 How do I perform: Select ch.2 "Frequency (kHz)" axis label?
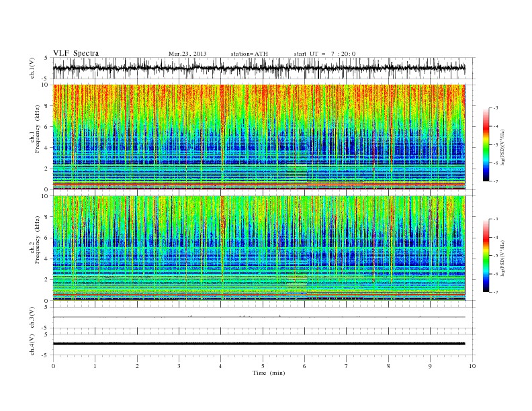tap(37, 240)
